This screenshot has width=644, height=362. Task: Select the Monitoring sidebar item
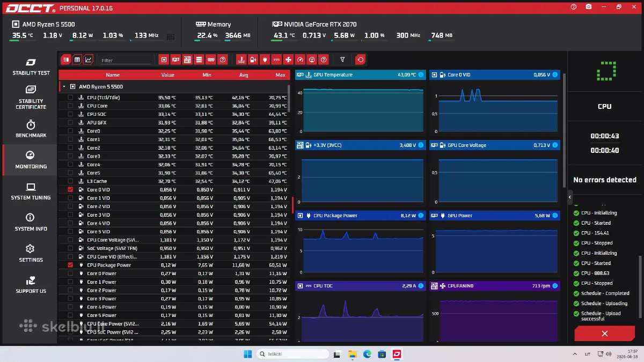pos(31,160)
